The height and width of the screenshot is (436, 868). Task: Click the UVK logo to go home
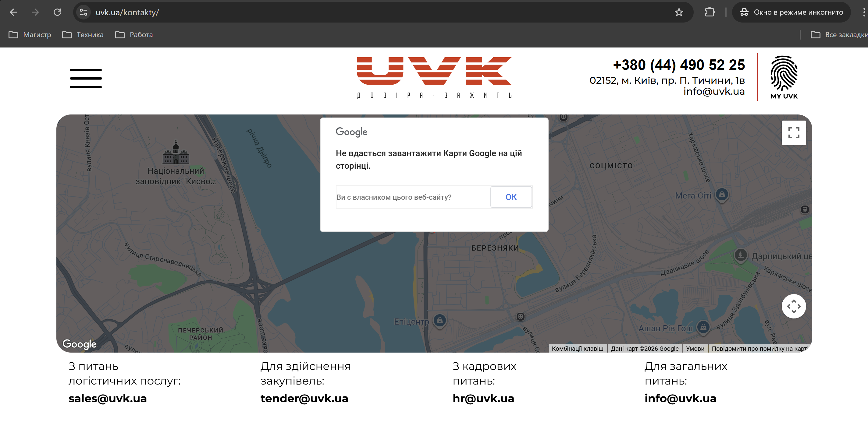(434, 77)
